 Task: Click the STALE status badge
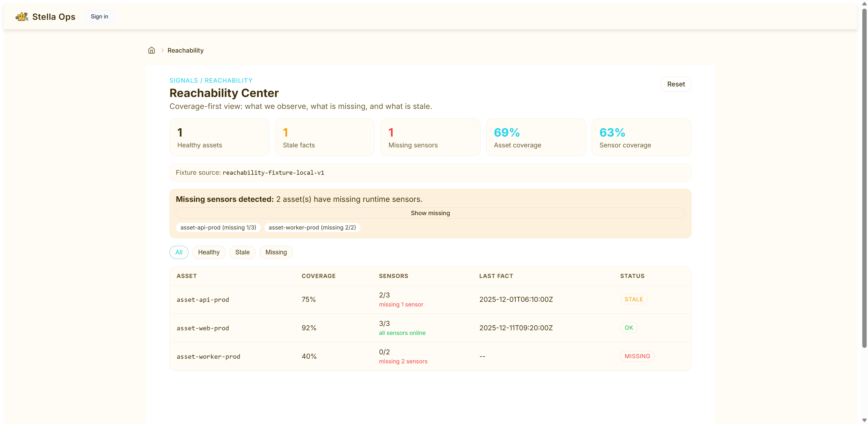[x=633, y=299]
